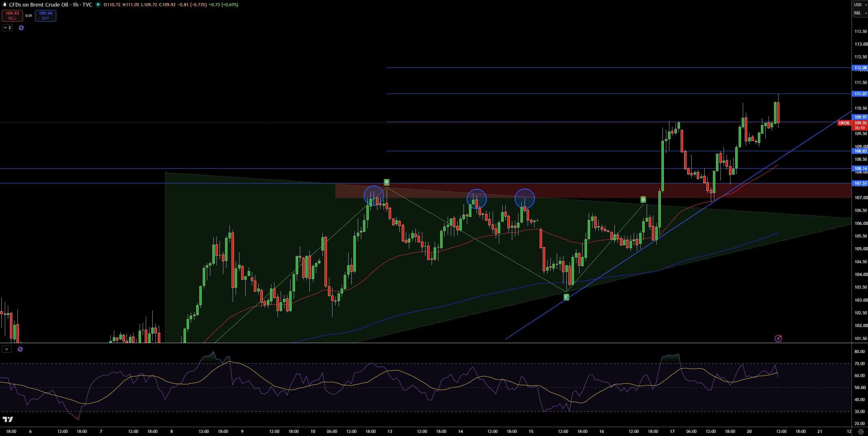Screen dimensions: 868x436
Task: Open chart settings hexagon icon at the bottom-right
Action: 861,432
